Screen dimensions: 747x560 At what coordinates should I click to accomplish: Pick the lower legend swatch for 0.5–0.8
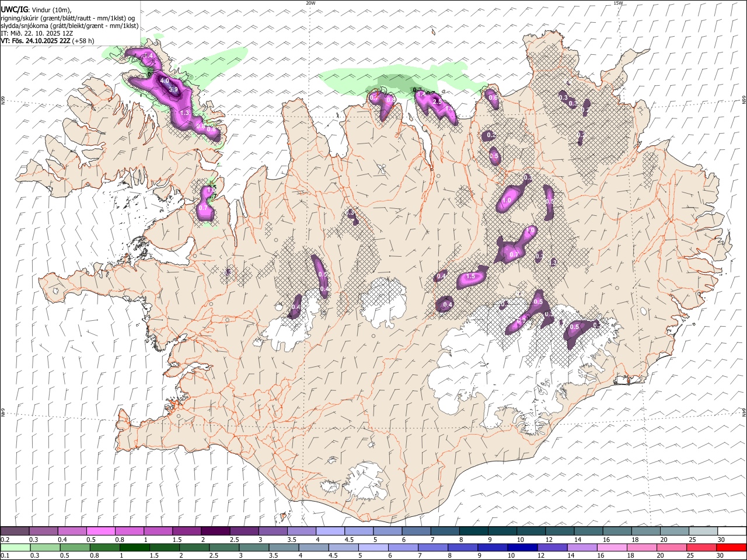(x=75, y=547)
